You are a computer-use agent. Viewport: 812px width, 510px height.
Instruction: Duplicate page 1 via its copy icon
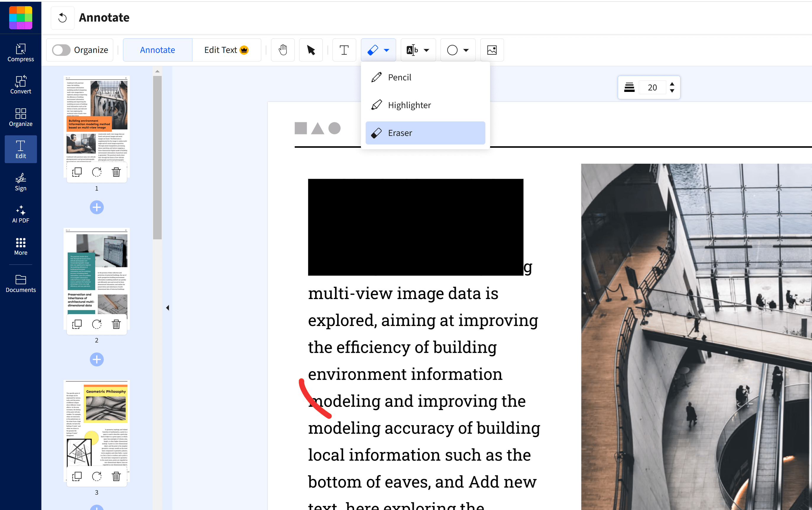point(77,172)
